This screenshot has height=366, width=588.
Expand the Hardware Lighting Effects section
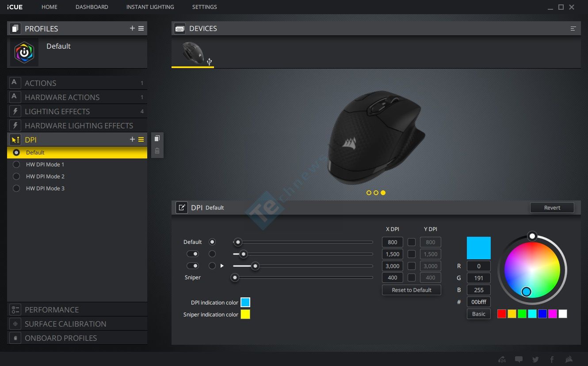pos(77,126)
